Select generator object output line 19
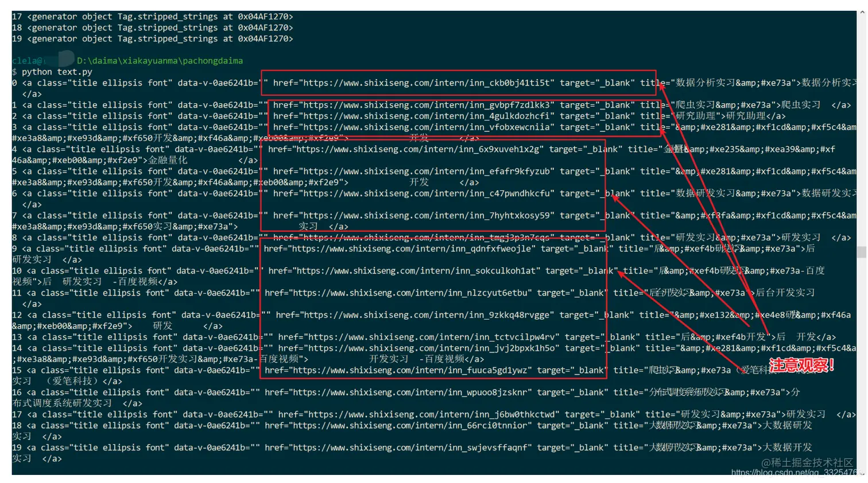The width and height of the screenshot is (868, 483). (153, 39)
